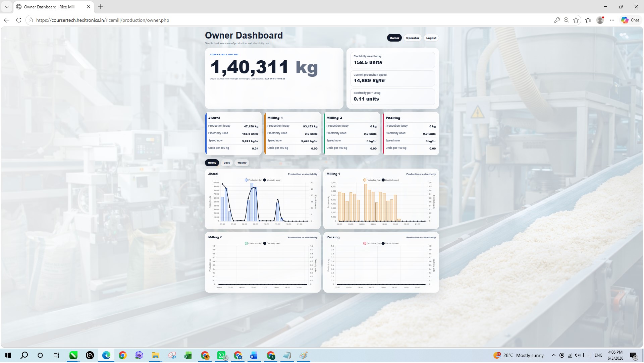This screenshot has width=644, height=363.
Task: Click Jharai production value 47,158 kg
Action: click(251, 127)
